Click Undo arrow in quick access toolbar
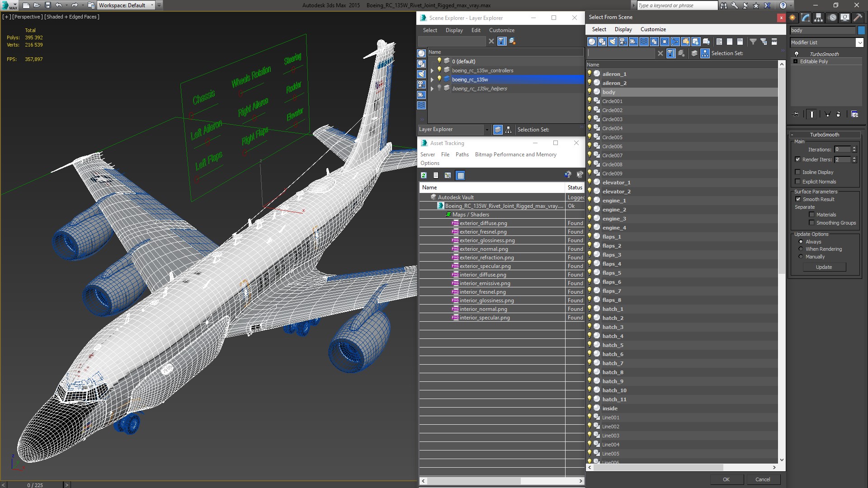Screen dimensions: 868x488 coord(58,5)
